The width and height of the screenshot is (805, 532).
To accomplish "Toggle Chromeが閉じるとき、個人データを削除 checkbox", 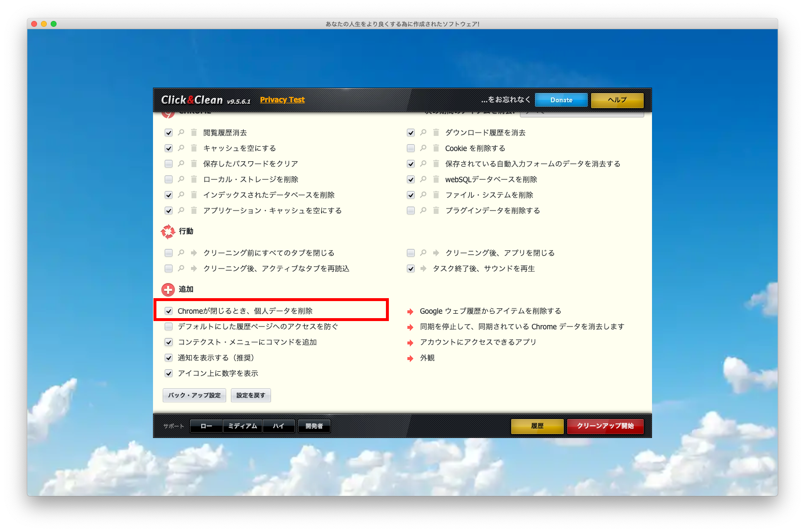I will 169,311.
